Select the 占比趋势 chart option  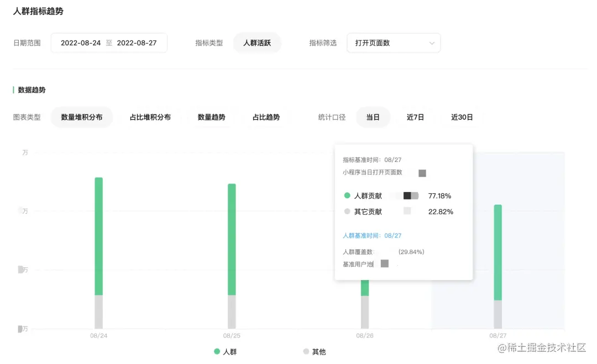267,117
